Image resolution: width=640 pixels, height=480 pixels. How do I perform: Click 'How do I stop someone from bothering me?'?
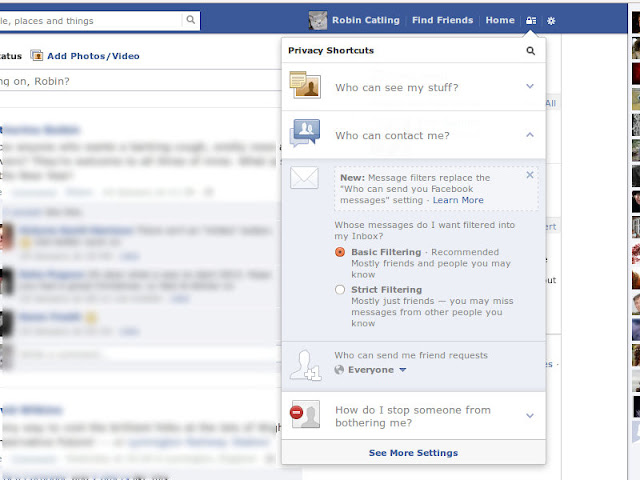point(413,416)
